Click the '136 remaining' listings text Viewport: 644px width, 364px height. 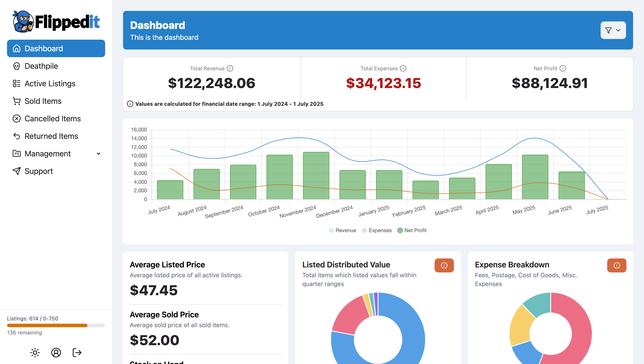pos(24,332)
